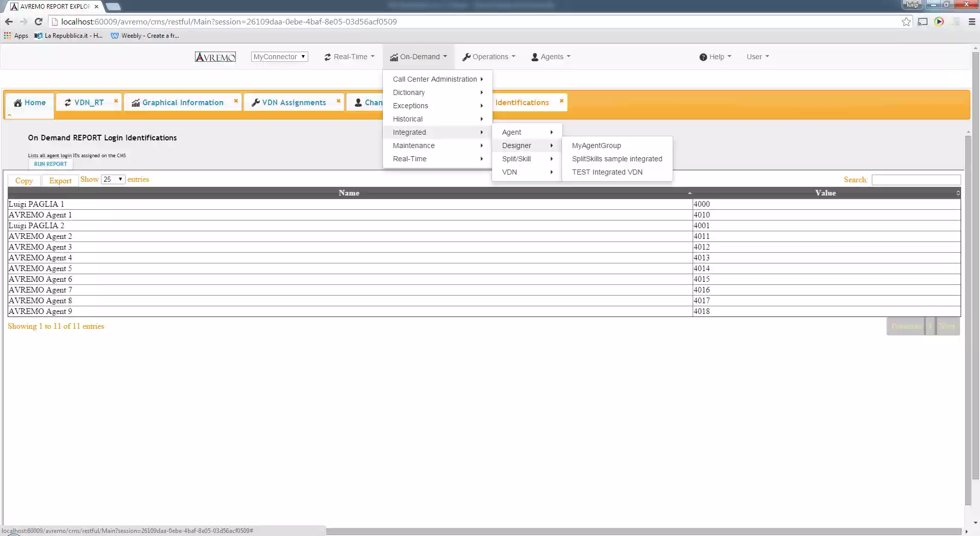Click the Chromecast cast icon in the browser
Screen dimensions: 980x536
pos(923,21)
